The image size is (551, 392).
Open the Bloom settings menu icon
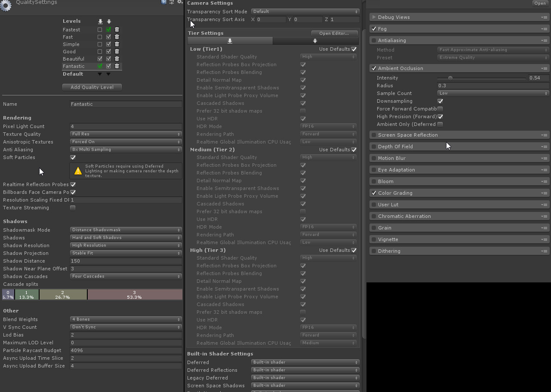[x=545, y=181]
